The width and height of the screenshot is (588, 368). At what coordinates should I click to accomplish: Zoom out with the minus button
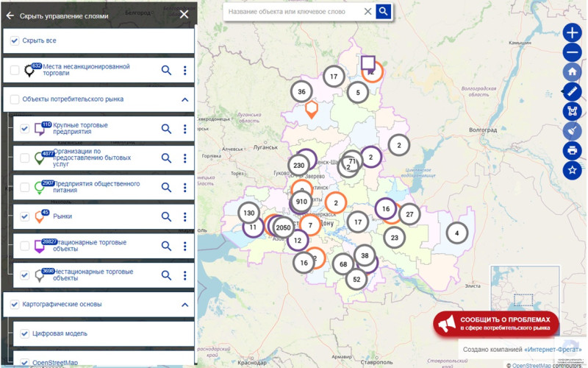tap(573, 53)
